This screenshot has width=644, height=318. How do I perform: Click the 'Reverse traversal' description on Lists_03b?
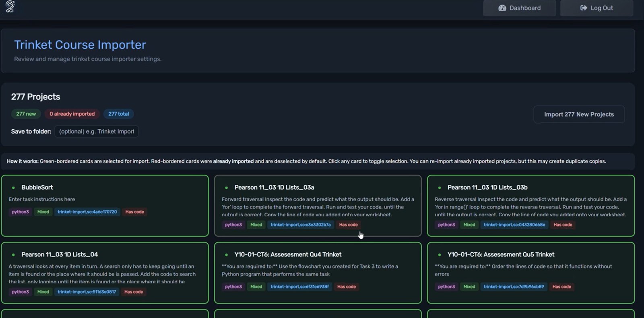tap(530, 207)
